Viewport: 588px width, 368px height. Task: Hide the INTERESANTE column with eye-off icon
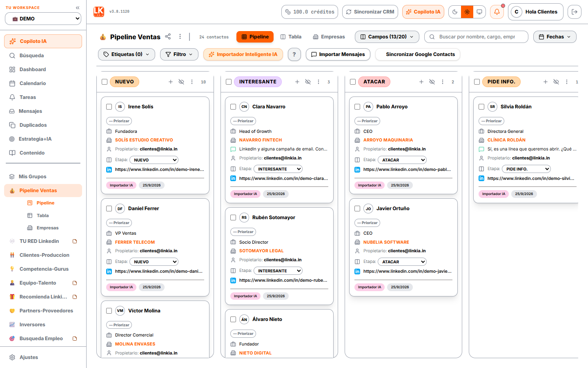tap(308, 82)
